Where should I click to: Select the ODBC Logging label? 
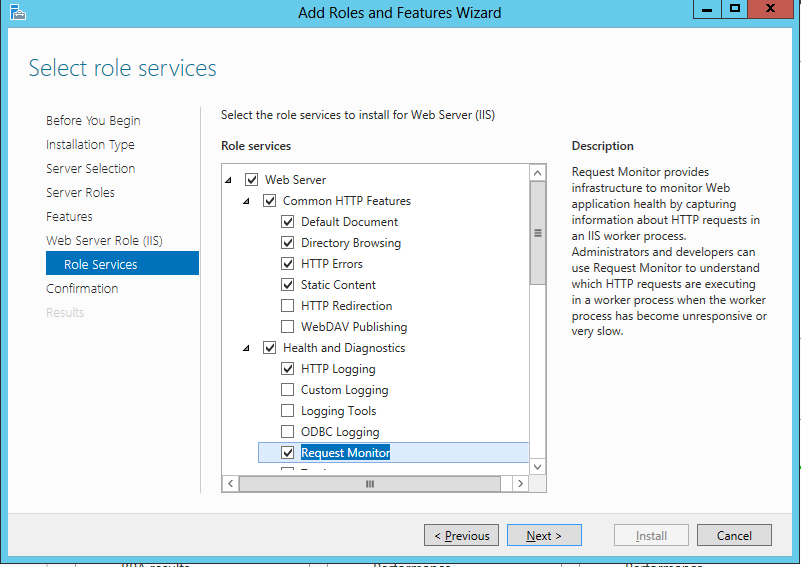pos(340,432)
